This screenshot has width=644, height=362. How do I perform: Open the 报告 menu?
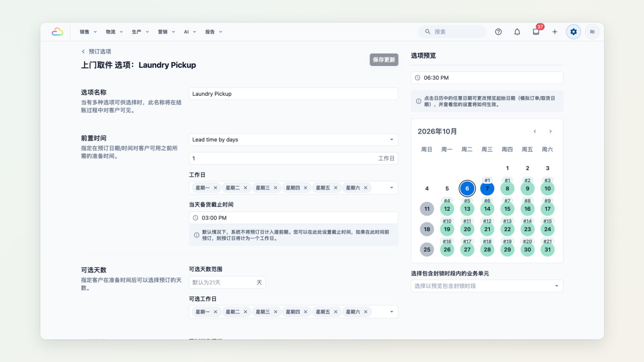pos(214,32)
